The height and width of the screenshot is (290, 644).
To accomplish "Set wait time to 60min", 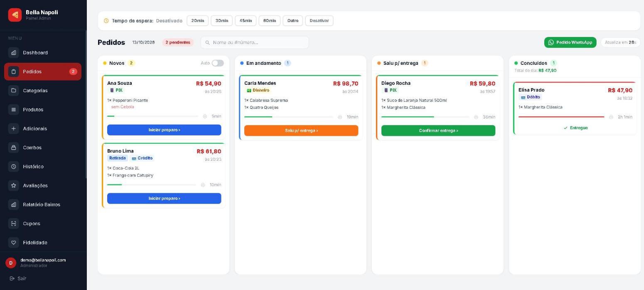I will (x=270, y=21).
